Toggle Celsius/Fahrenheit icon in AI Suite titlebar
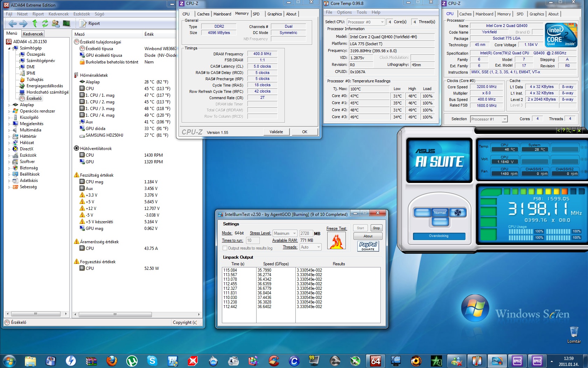 point(569,130)
